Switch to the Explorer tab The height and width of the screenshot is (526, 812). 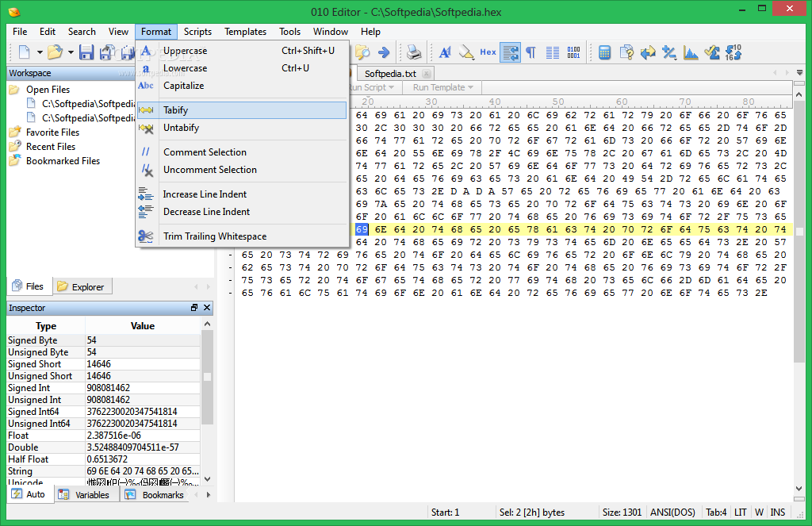pyautogui.click(x=82, y=286)
